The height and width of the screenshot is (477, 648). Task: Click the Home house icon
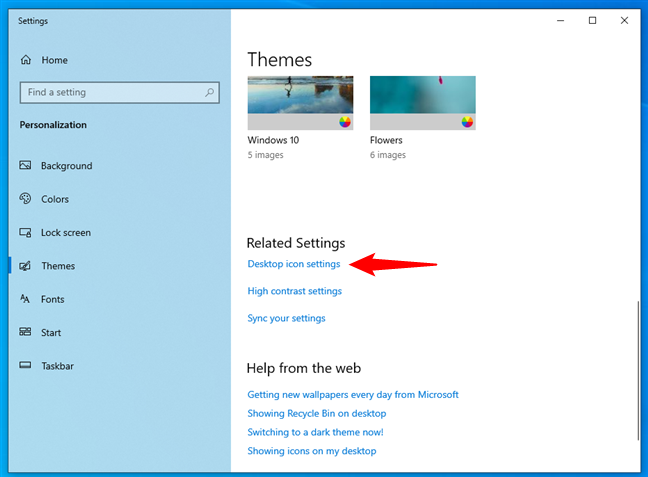(x=26, y=60)
